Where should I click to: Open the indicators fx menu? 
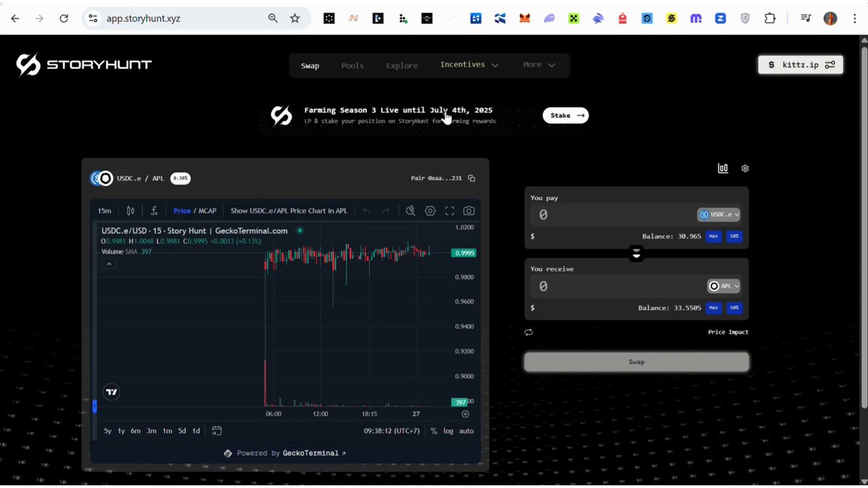click(x=154, y=211)
